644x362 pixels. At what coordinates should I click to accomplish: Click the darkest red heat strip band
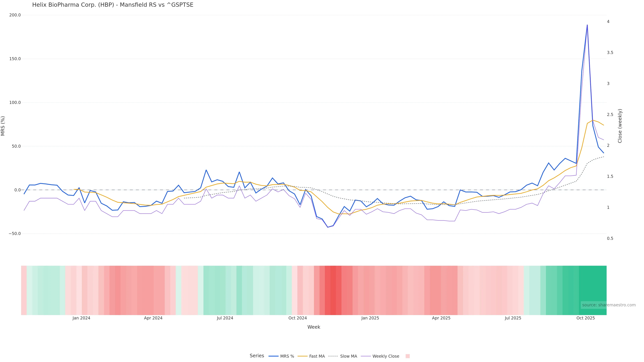pyautogui.click(x=333, y=290)
